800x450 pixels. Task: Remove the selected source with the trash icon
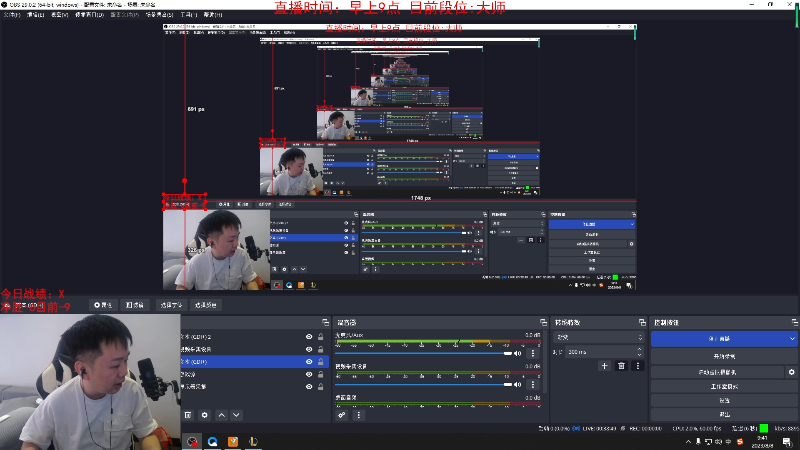coord(188,415)
